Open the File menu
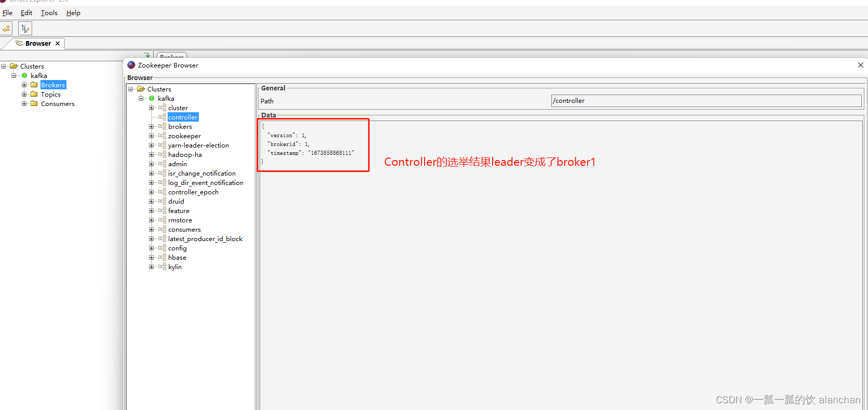The height and width of the screenshot is (410, 868). 7,12
